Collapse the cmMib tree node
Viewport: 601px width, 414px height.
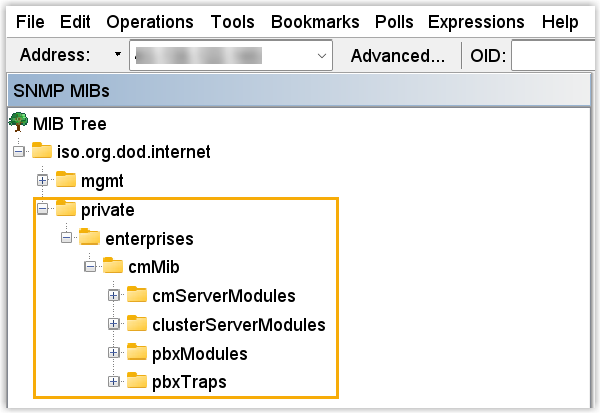[x=90, y=267]
